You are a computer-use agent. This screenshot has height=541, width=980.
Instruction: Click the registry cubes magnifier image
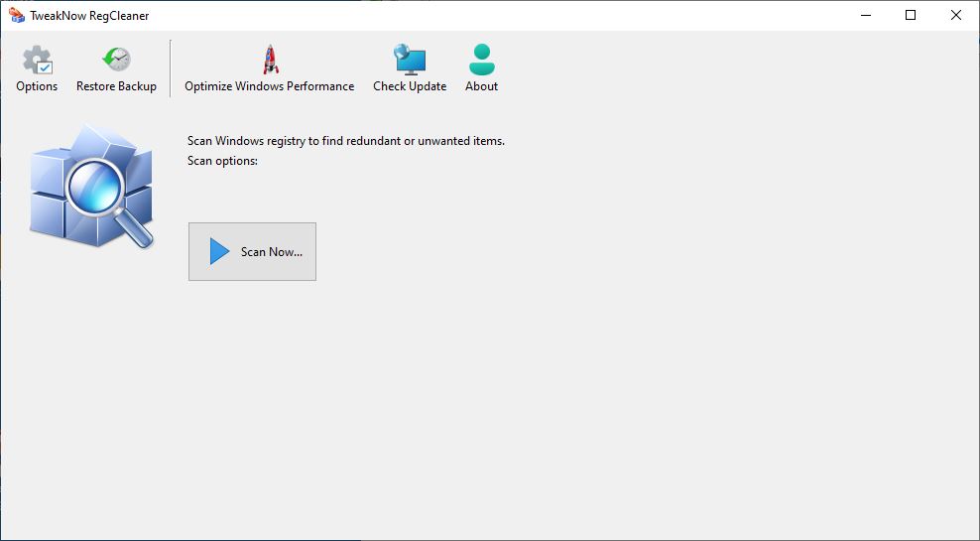(91, 186)
